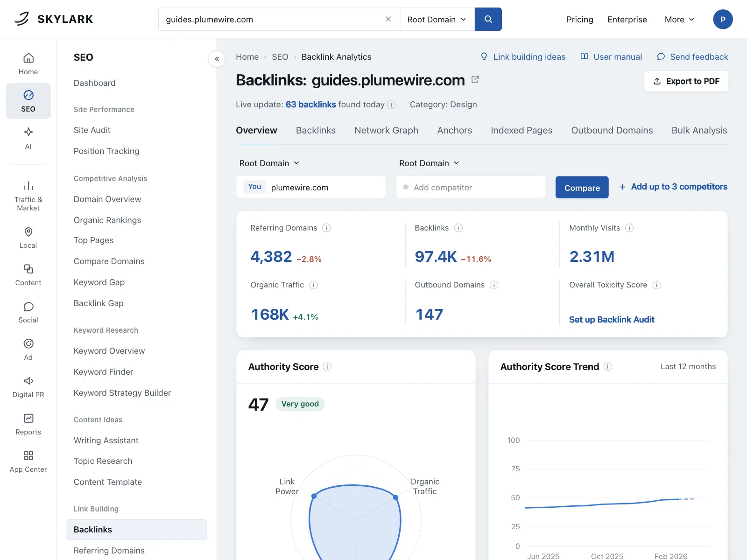Open Traffic & Market section
747x560 pixels.
tap(28, 196)
